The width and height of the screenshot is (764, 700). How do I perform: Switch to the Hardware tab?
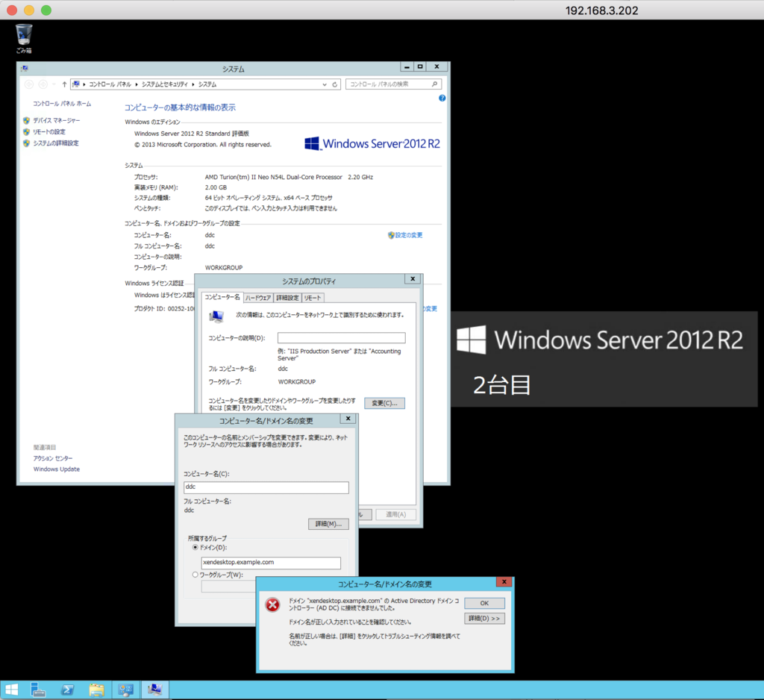(258, 298)
